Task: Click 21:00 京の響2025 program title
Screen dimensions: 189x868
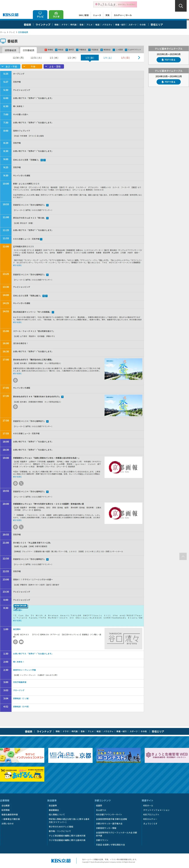Action: pyautogui.click(x=32, y=543)
